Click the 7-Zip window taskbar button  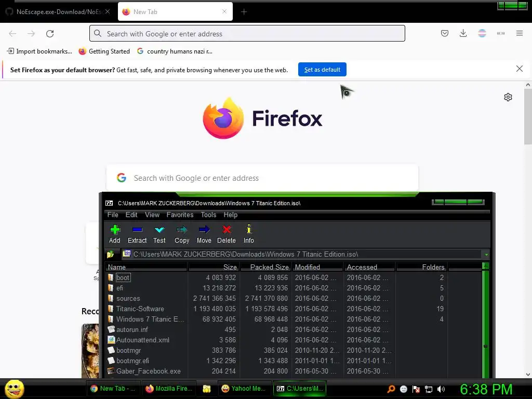(x=300, y=389)
